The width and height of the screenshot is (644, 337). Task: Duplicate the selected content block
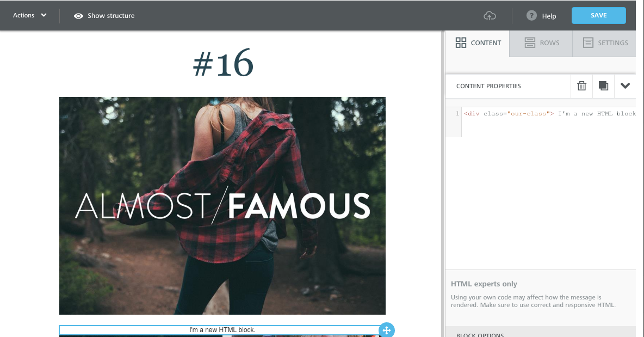pyautogui.click(x=603, y=86)
